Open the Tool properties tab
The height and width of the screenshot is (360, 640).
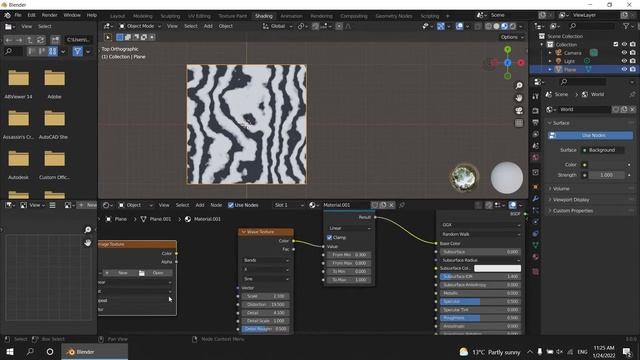[x=536, y=97]
